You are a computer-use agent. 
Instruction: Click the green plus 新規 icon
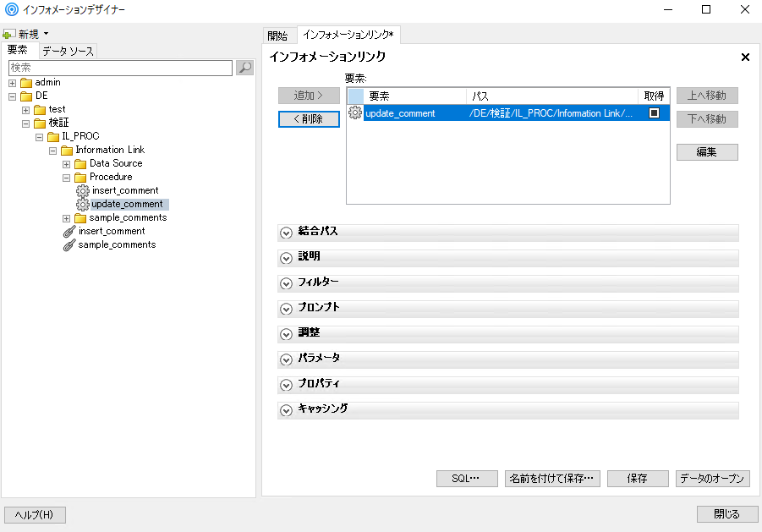[8, 35]
